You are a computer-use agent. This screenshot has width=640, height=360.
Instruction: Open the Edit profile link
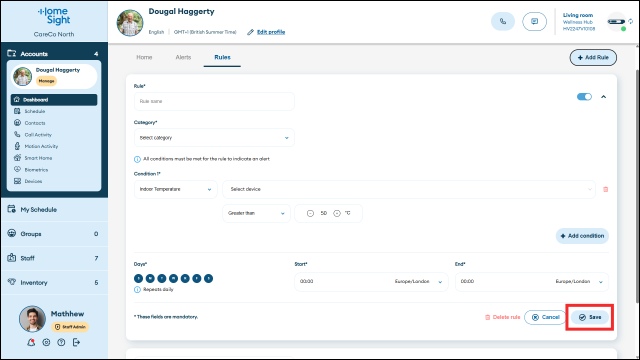pos(271,32)
